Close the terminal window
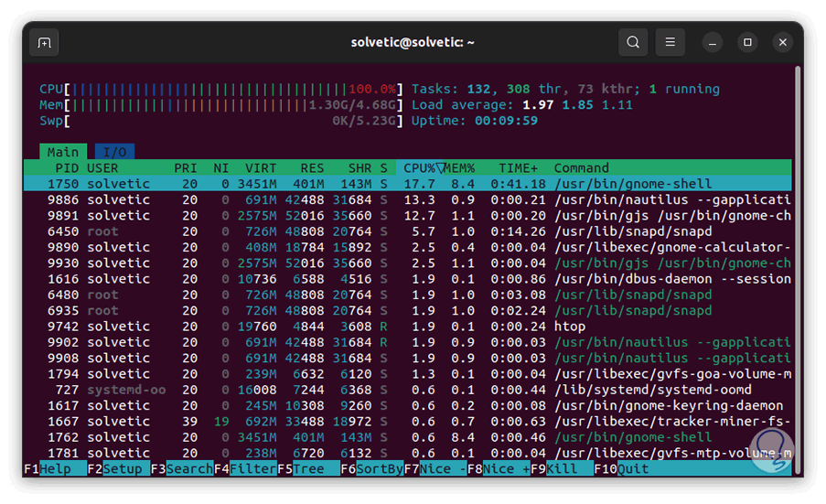 coord(782,42)
